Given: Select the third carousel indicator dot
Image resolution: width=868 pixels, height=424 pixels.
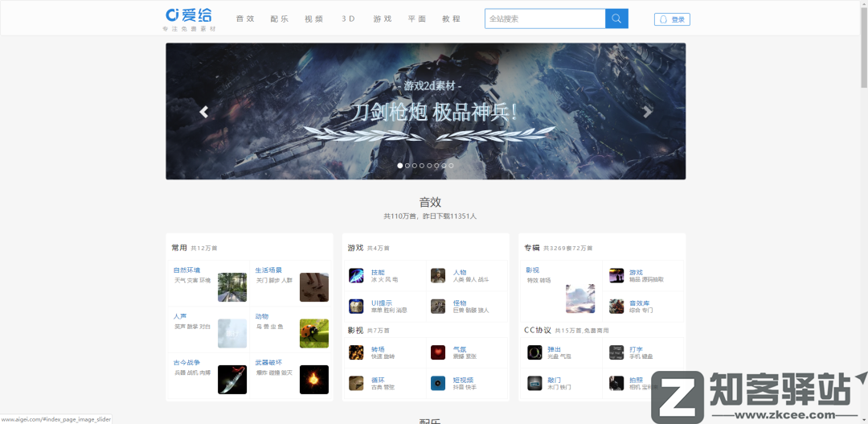Looking at the screenshot, I should coord(415,166).
